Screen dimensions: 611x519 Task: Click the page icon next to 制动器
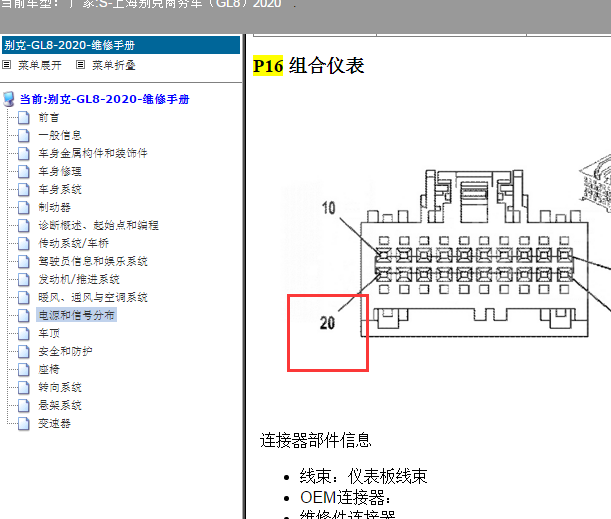pyautogui.click(x=23, y=207)
